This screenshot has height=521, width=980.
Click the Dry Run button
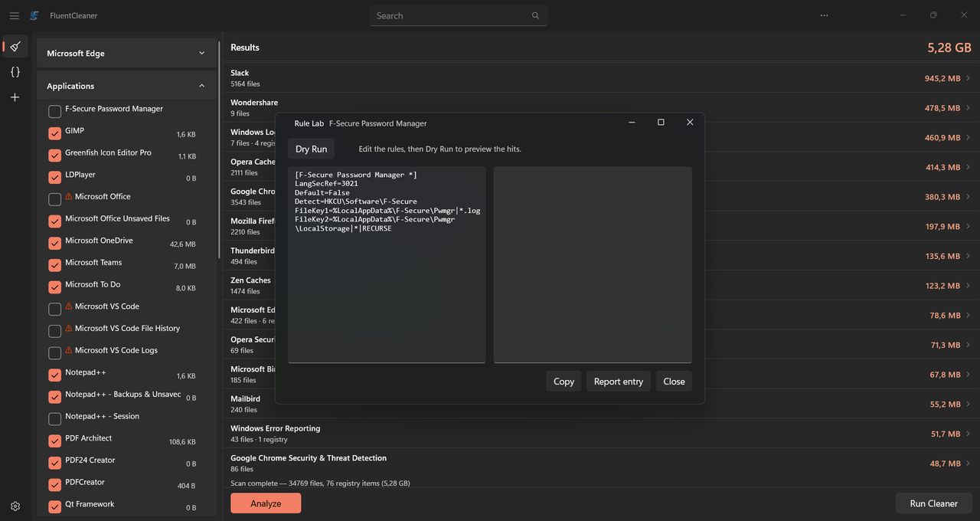311,149
